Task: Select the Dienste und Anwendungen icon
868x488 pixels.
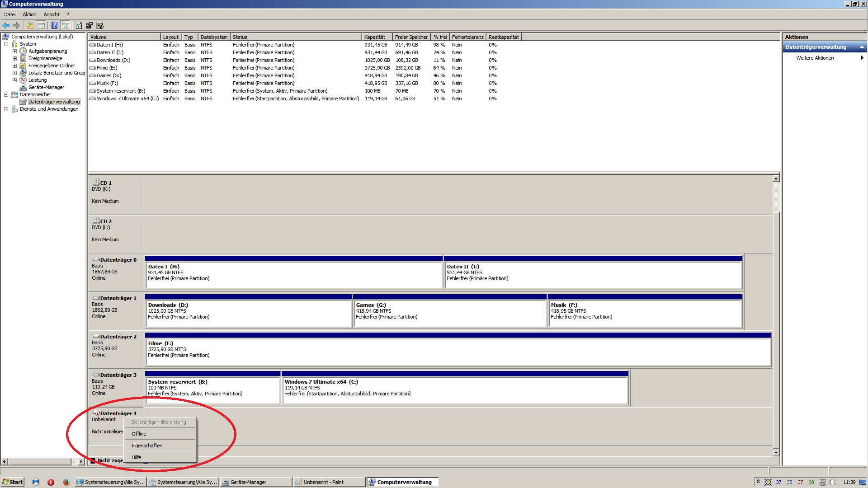Action: pos(14,109)
